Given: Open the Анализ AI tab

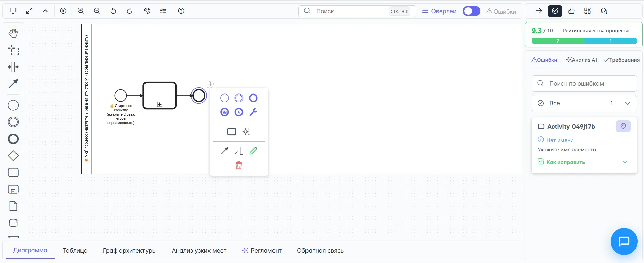Looking at the screenshot, I should [x=581, y=60].
